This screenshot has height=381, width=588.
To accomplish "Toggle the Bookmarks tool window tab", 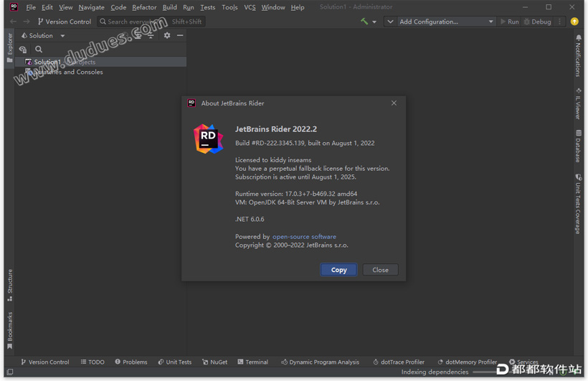I will pos(10,330).
